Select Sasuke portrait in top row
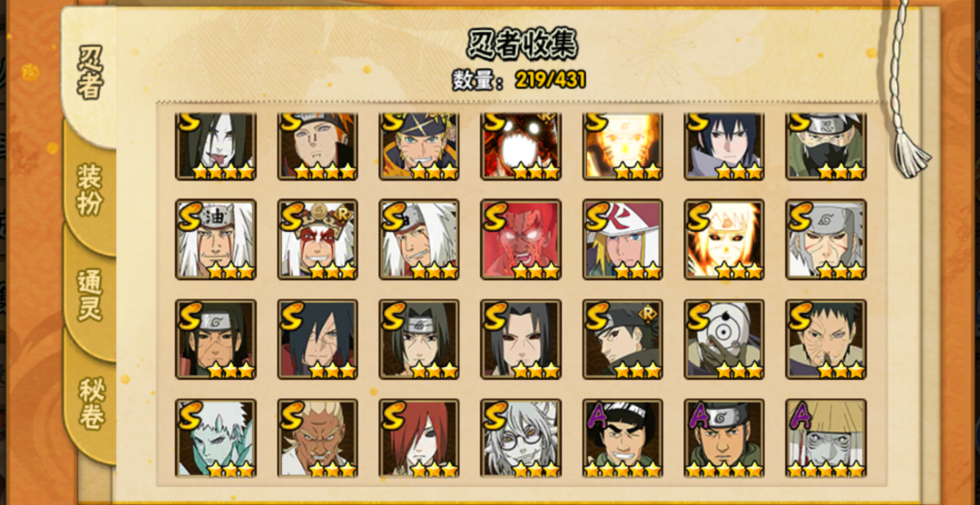 point(724,146)
